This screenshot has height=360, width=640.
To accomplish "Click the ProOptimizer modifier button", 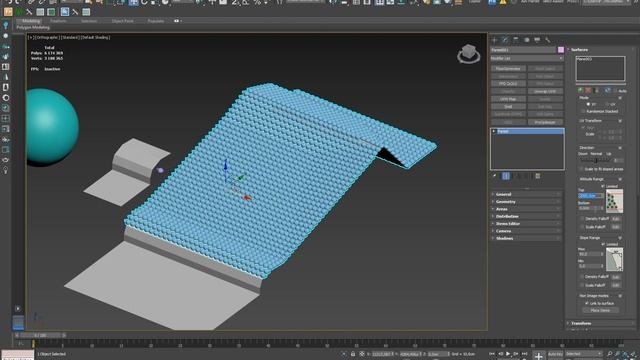I will click(x=545, y=122).
